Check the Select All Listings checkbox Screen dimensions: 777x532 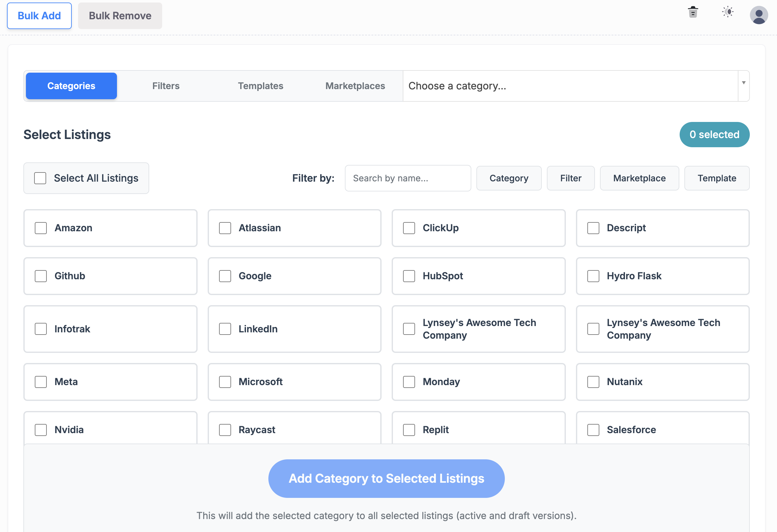click(40, 178)
